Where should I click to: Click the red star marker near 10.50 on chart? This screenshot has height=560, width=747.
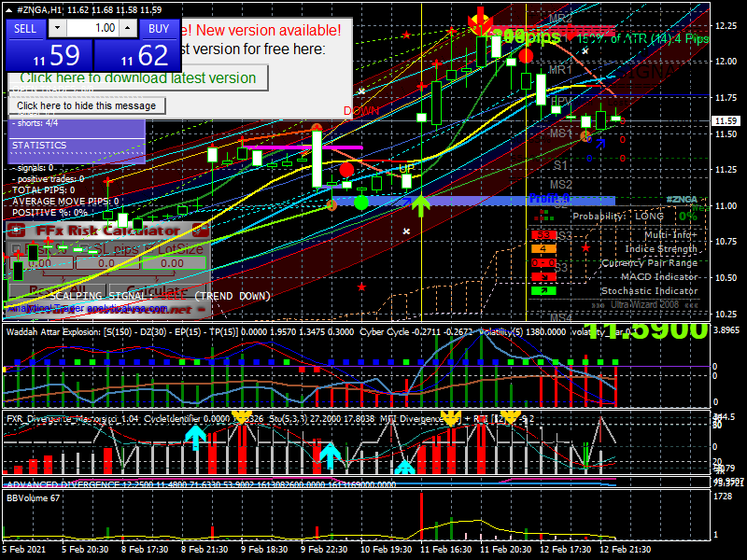(x=361, y=287)
